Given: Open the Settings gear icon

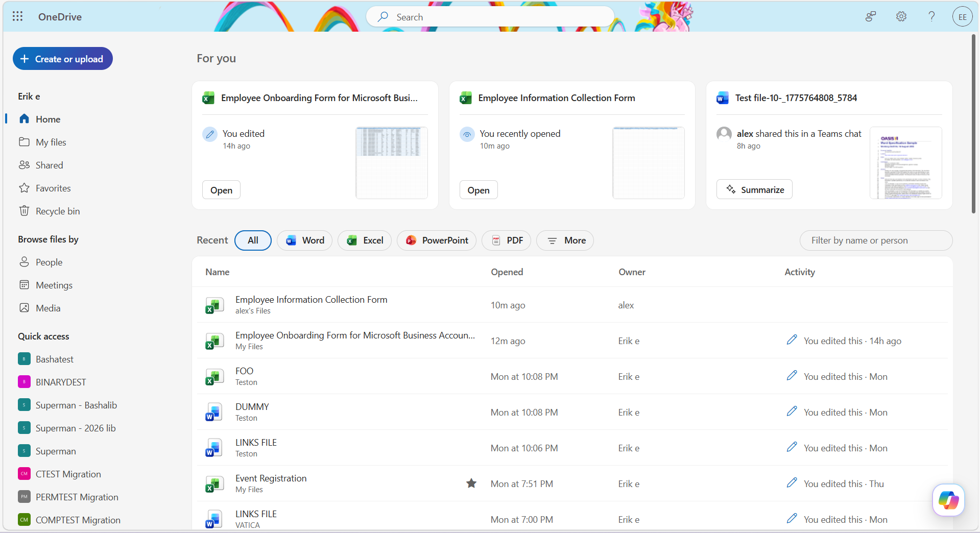Looking at the screenshot, I should coord(901,16).
